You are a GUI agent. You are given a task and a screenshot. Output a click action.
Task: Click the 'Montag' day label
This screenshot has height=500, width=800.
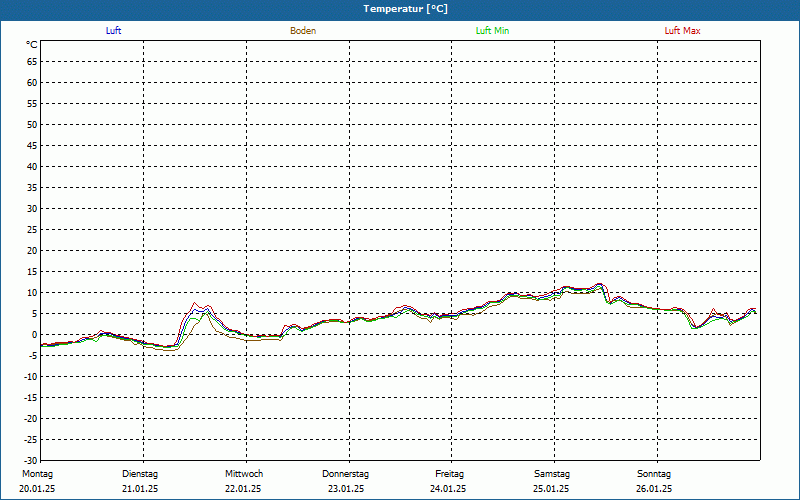(37, 474)
